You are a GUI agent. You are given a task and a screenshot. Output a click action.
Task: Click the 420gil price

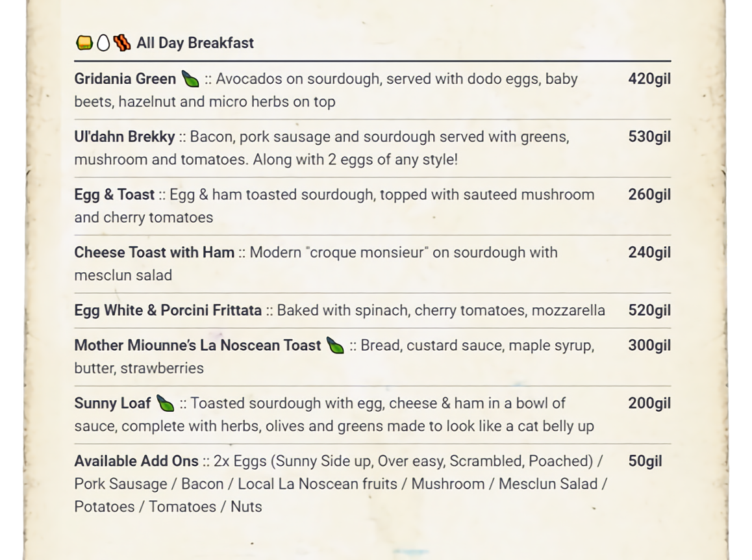click(649, 79)
